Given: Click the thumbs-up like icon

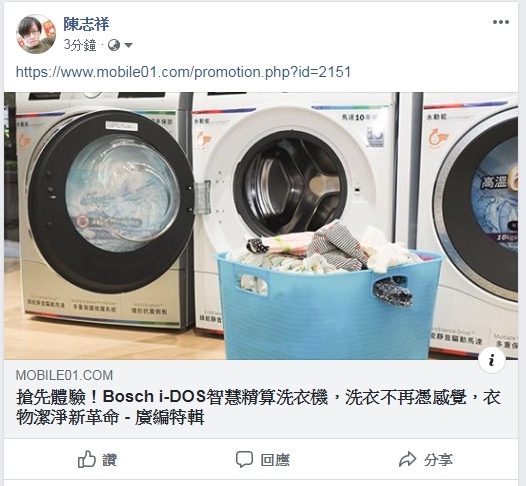Looking at the screenshot, I should 87,459.
